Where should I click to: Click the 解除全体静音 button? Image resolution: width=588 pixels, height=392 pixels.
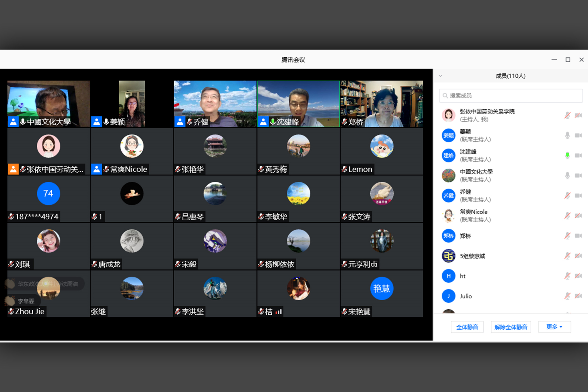point(511,327)
